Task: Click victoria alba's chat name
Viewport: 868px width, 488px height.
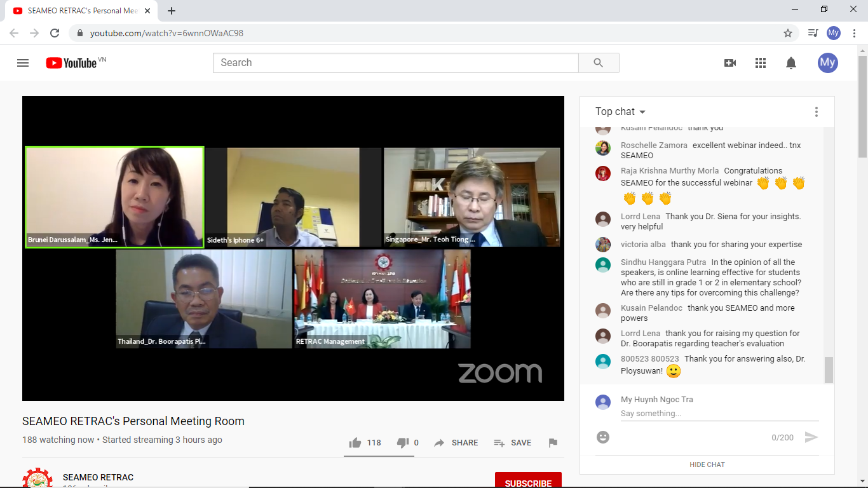Action: 643,245
